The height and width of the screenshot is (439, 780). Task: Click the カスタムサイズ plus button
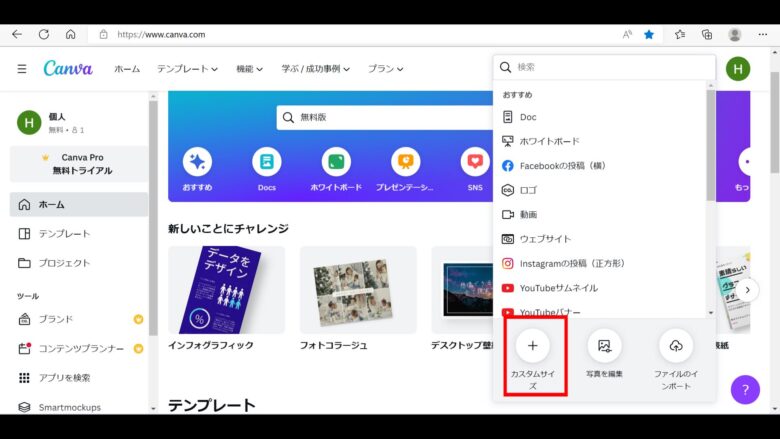pos(533,346)
